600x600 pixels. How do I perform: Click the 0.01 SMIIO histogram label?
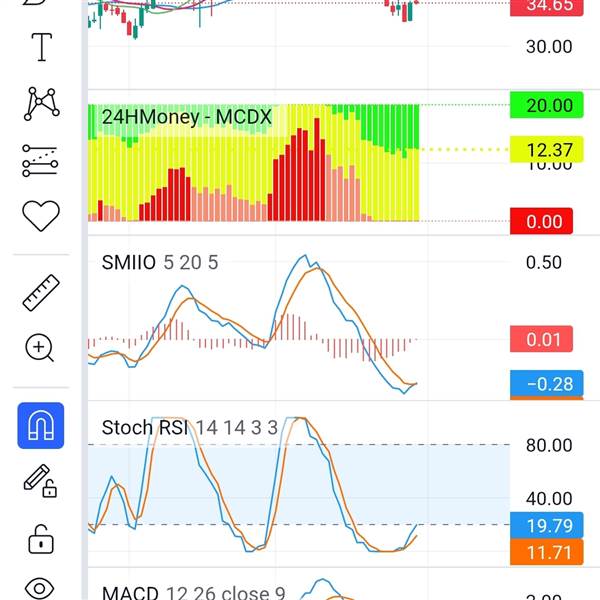[541, 339]
